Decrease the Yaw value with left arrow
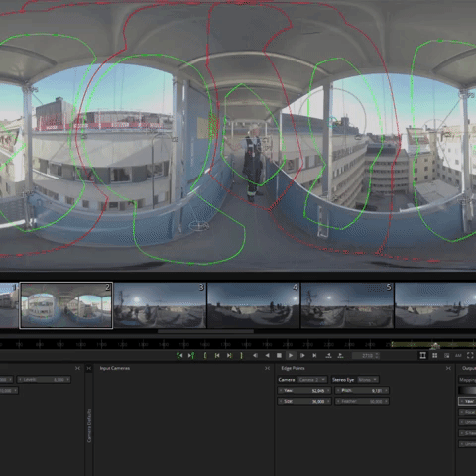 coord(281,391)
